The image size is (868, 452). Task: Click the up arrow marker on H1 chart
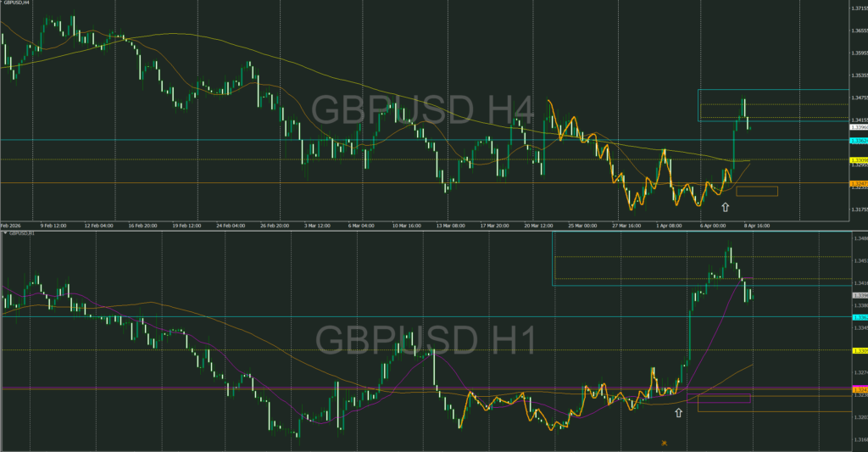click(678, 412)
